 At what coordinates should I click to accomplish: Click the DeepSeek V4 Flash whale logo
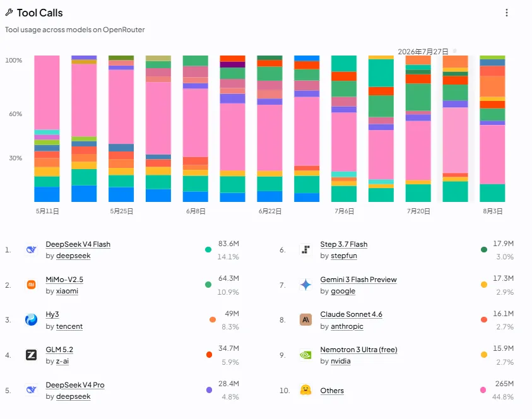click(x=31, y=250)
